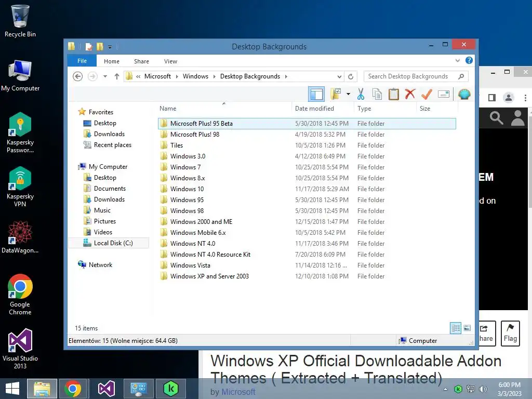
Task: Select Windows XP and Server 2003 folder
Action: tap(307, 276)
